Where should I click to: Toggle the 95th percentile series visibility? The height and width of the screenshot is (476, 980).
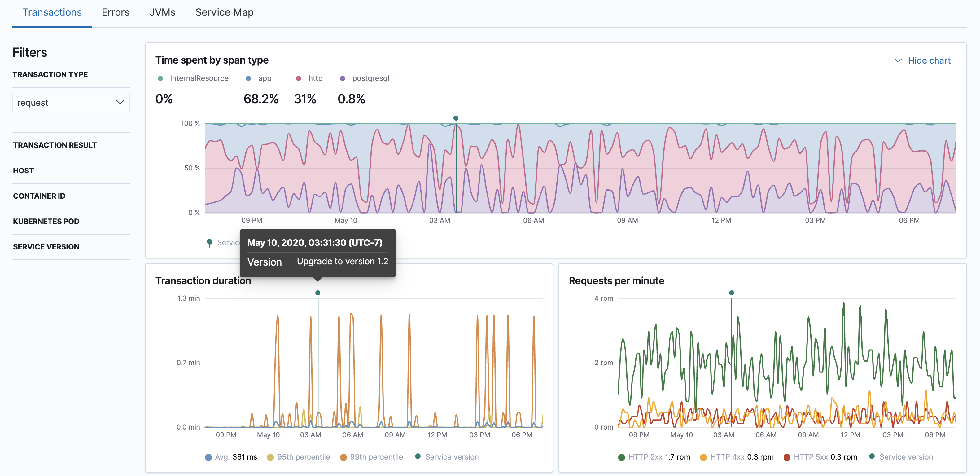(271, 457)
